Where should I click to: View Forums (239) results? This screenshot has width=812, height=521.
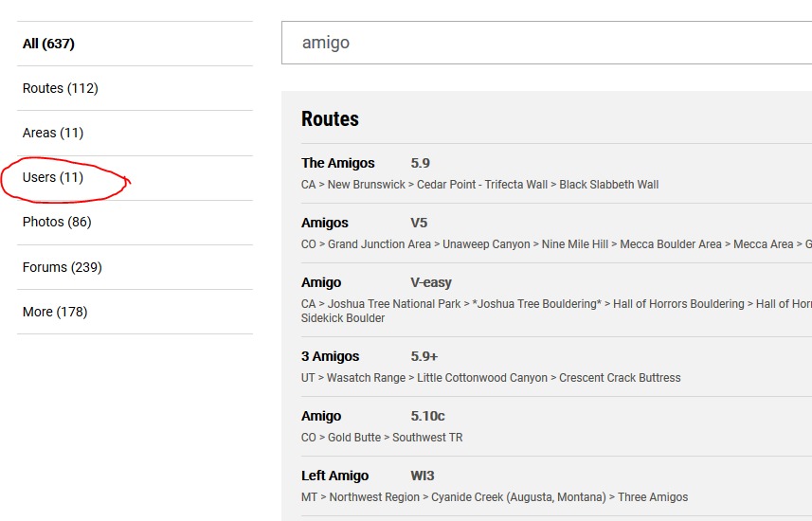point(62,267)
